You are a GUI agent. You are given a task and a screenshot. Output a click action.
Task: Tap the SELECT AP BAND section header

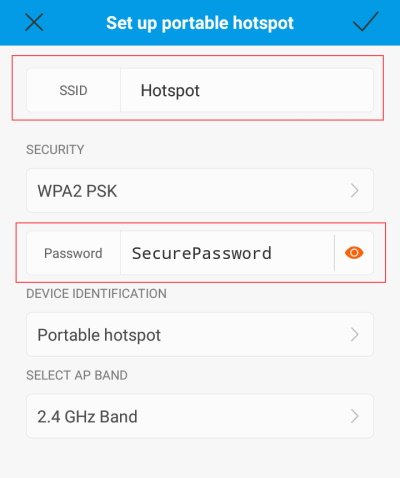coord(77,375)
